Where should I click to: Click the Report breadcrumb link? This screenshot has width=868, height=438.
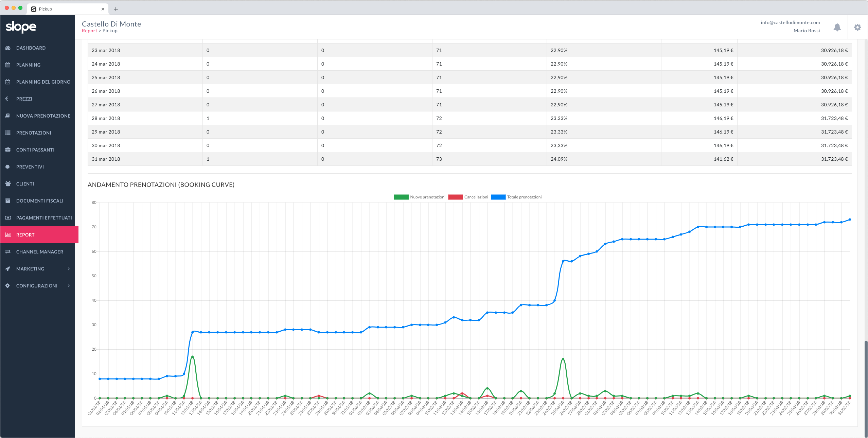89,31
